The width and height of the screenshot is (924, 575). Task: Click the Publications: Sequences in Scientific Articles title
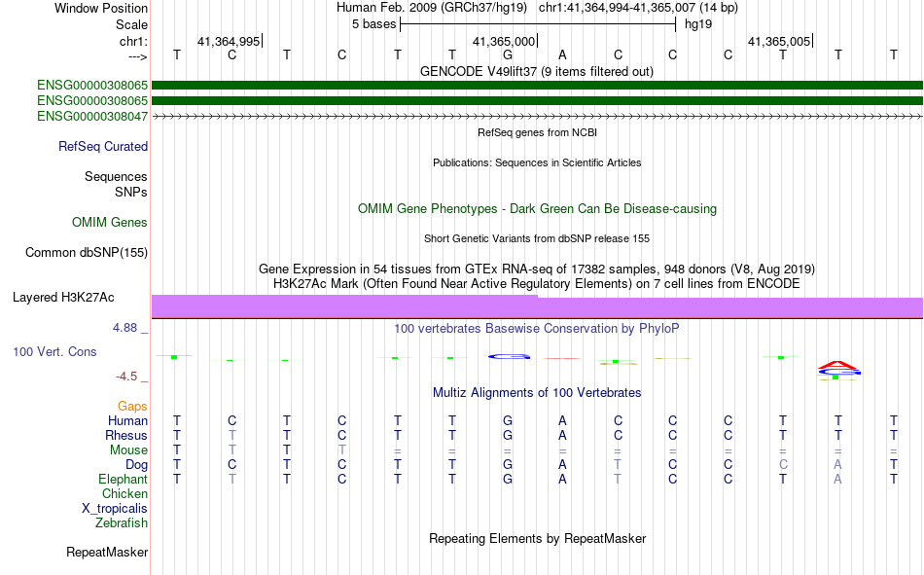537,162
